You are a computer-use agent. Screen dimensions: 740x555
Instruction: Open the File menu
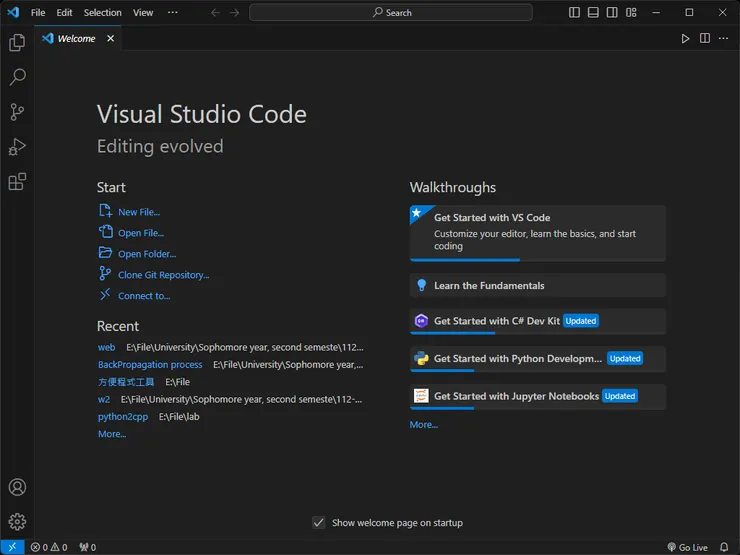coord(38,13)
